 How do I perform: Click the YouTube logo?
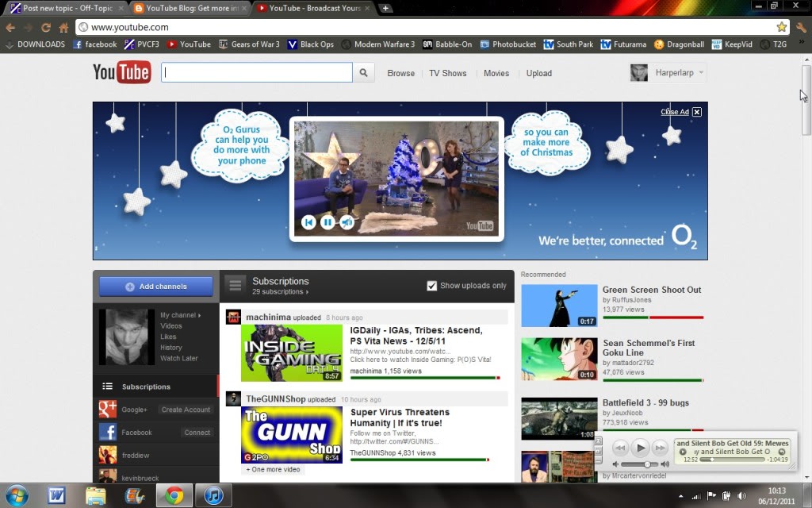121,72
